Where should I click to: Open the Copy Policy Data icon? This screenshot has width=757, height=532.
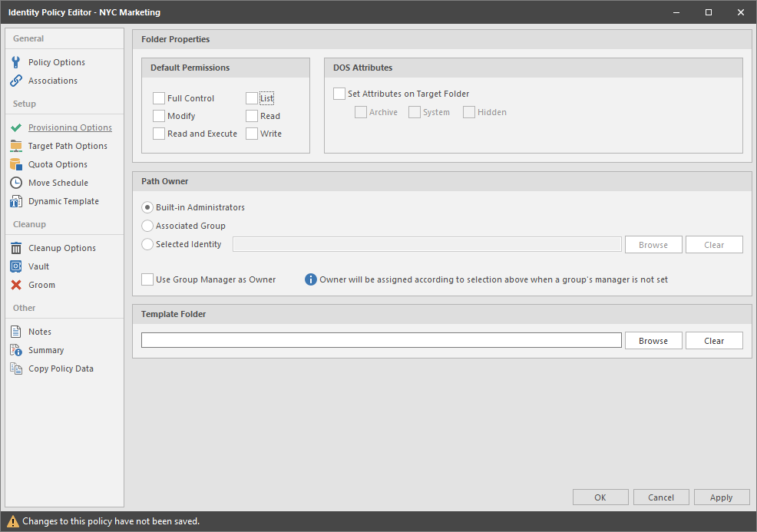[15, 368]
